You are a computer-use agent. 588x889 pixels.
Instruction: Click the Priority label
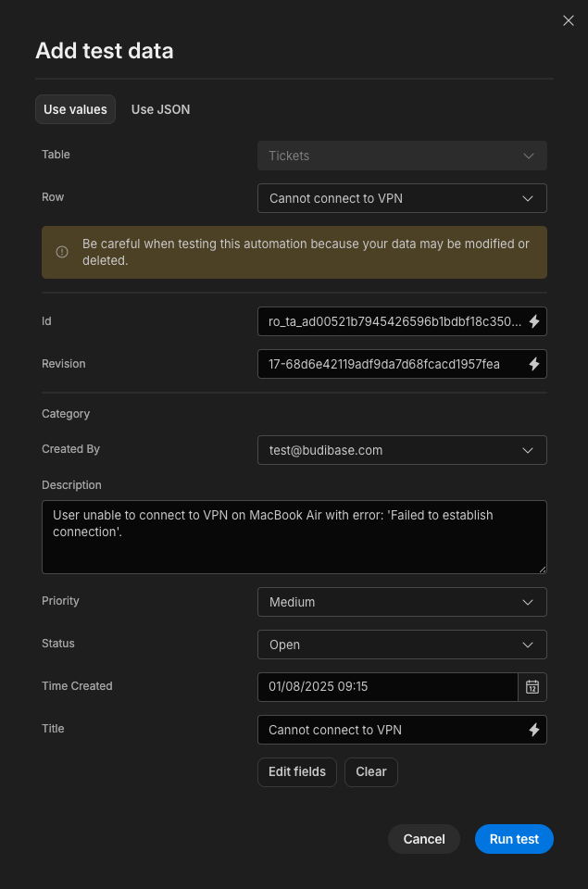61,601
